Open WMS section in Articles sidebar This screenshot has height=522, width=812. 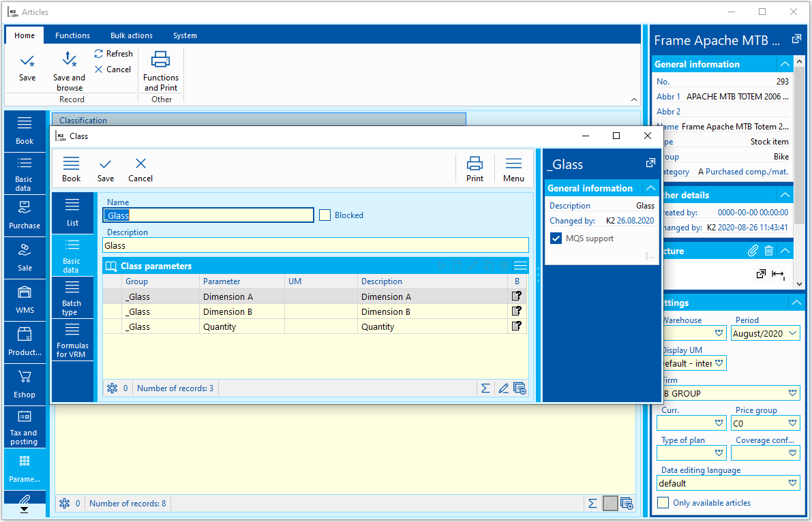coord(25,301)
